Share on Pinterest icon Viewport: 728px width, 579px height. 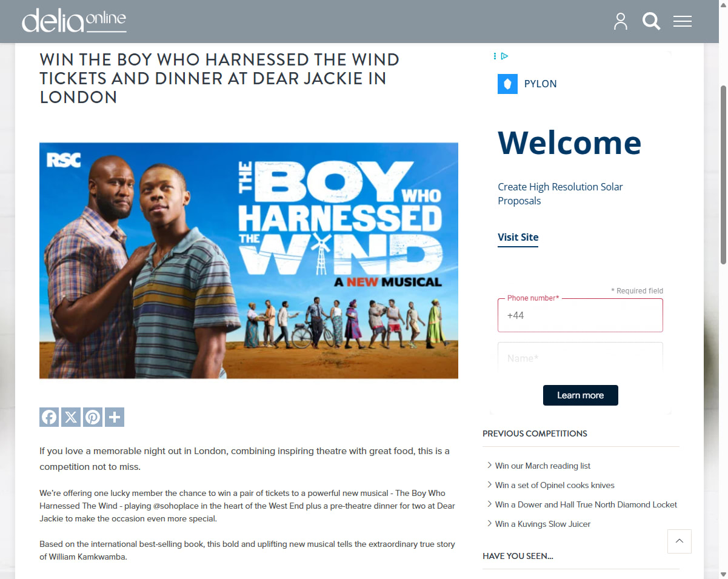pos(93,417)
